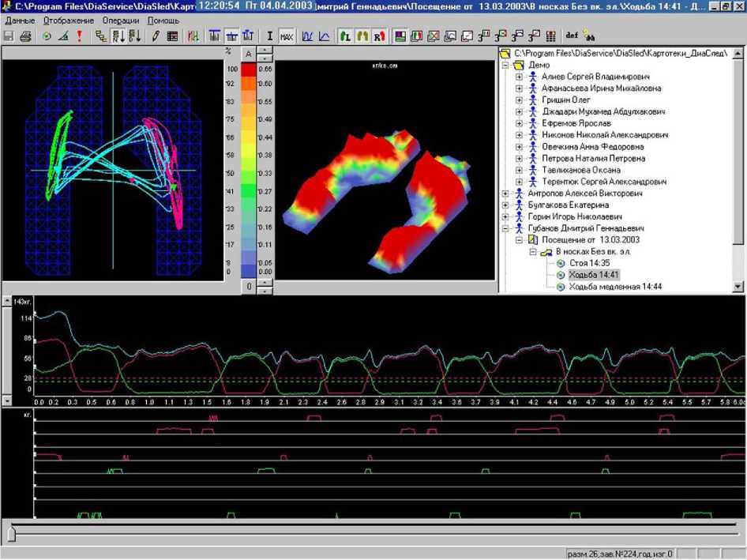Open the Операции menu
The width and height of the screenshot is (747, 560).
pyautogui.click(x=121, y=20)
